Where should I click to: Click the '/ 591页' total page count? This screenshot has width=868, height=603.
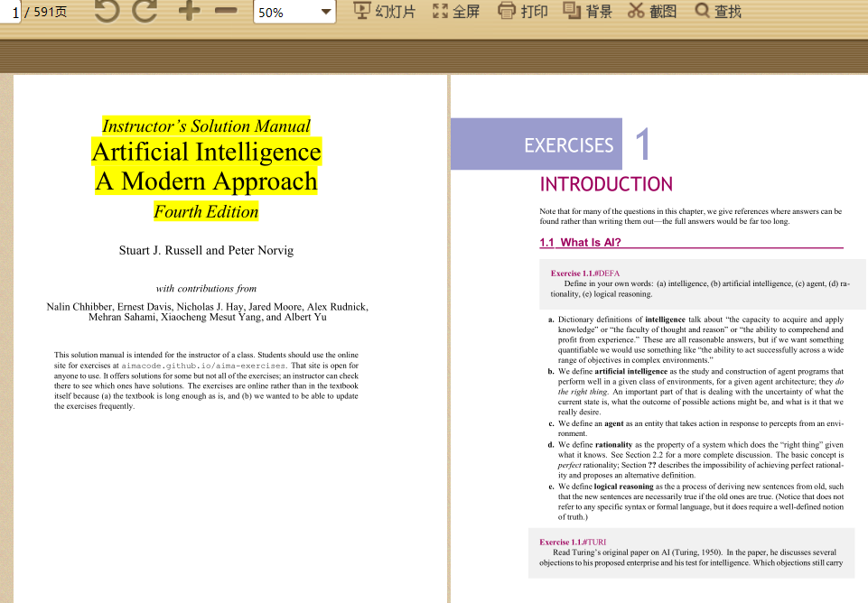coord(46,12)
